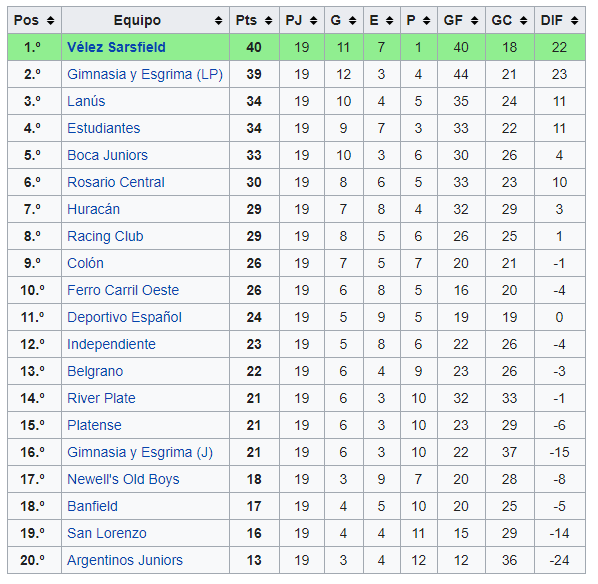Click the G column sort icon
Viewport: 598px width, 584px height.
[353, 21]
